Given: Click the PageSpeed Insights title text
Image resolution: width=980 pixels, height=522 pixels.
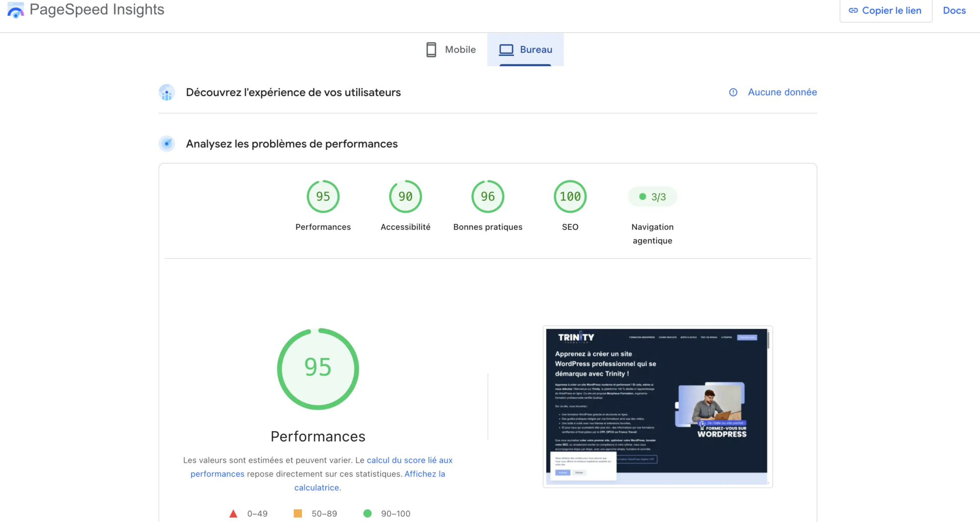Looking at the screenshot, I should coord(97,10).
